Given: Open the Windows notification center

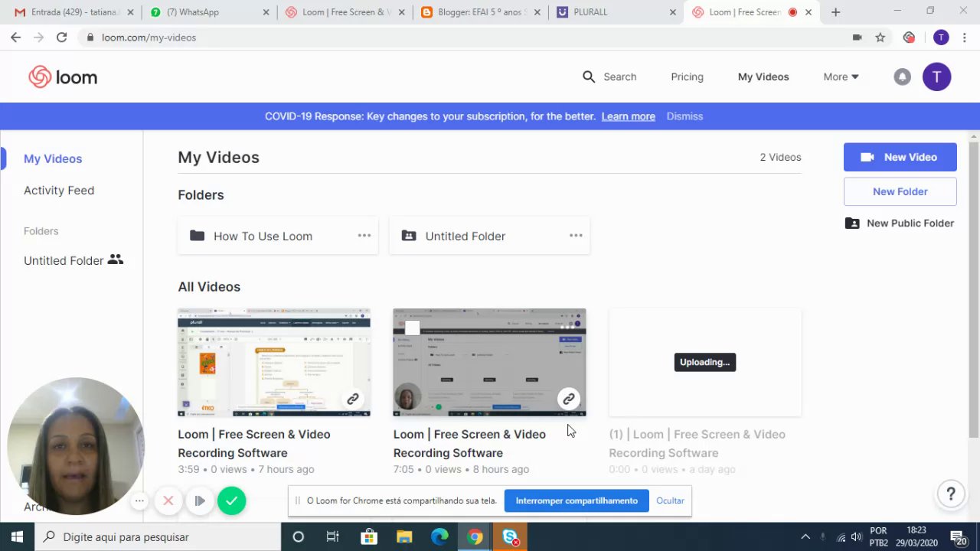Looking at the screenshot, I should (x=959, y=536).
